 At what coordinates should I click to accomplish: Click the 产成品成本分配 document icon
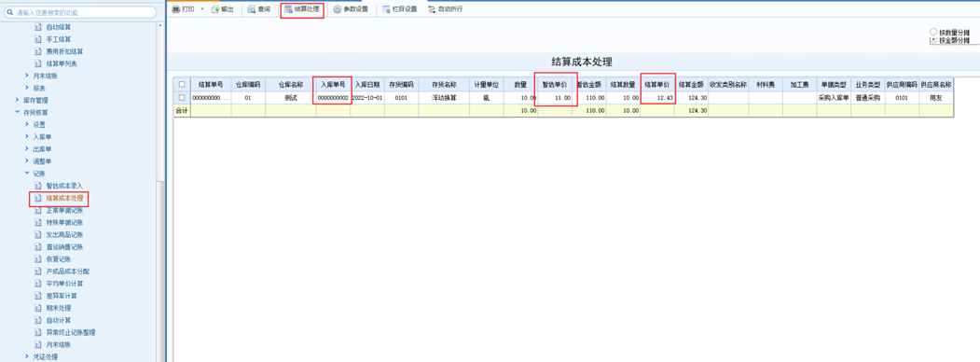[x=38, y=271]
